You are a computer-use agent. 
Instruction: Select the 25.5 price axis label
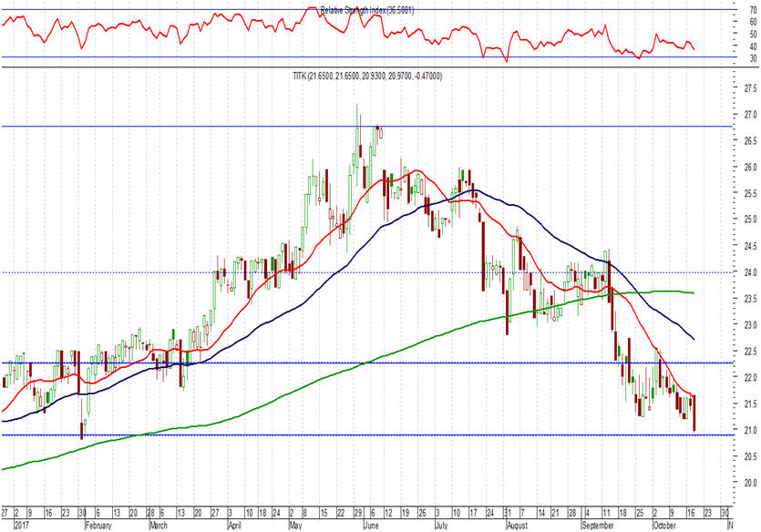click(x=750, y=193)
